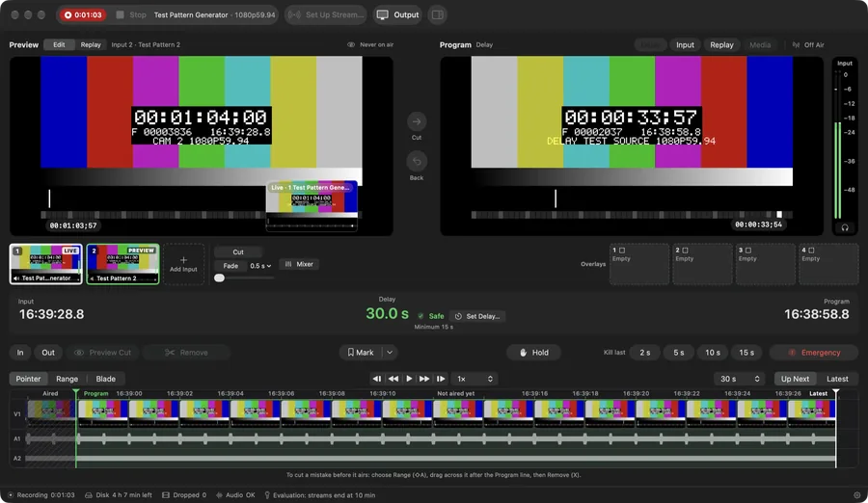Click the Cut transition button above Fade
The height and width of the screenshot is (503, 868).
coord(238,251)
